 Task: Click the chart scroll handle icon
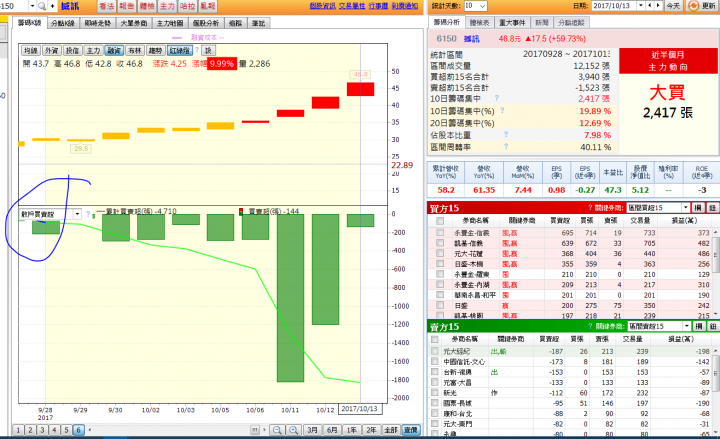255,430
